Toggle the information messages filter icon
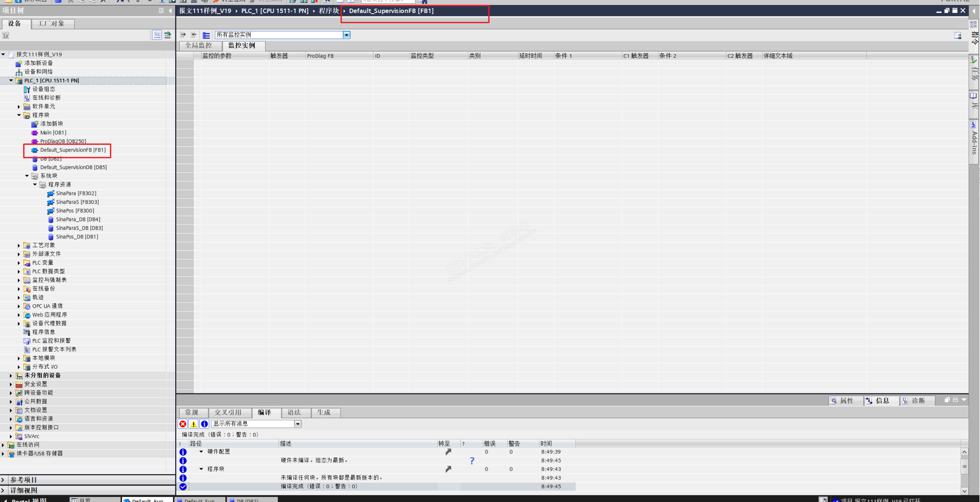 204,424
